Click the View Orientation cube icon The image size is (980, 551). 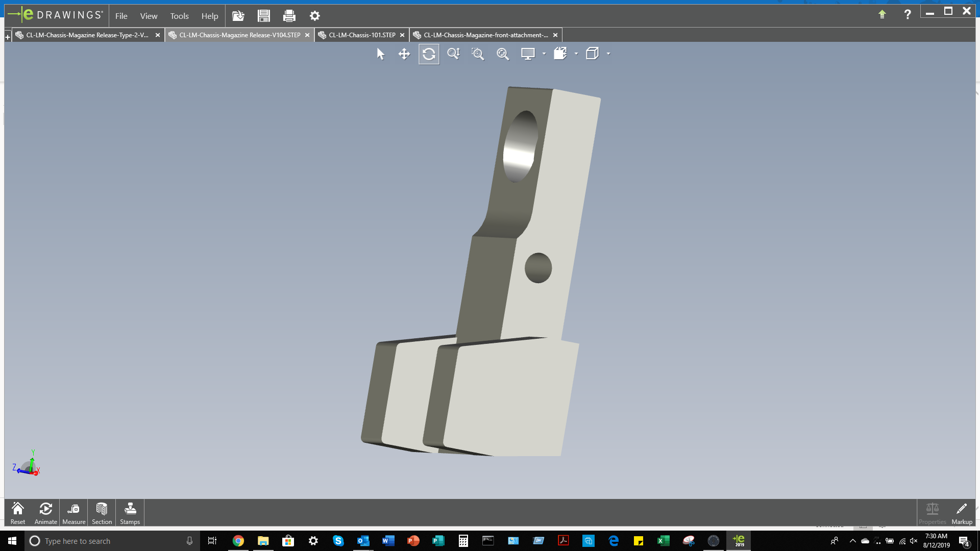[x=560, y=54]
